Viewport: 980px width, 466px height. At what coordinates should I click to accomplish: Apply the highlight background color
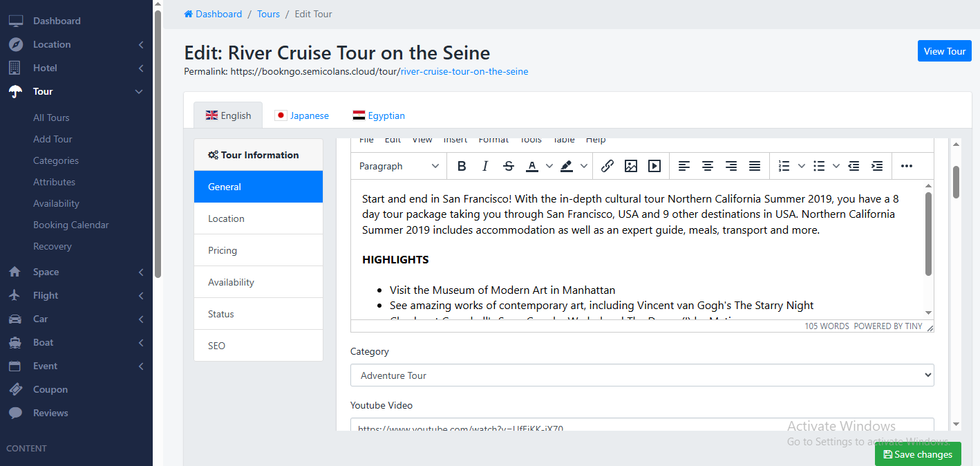[567, 166]
